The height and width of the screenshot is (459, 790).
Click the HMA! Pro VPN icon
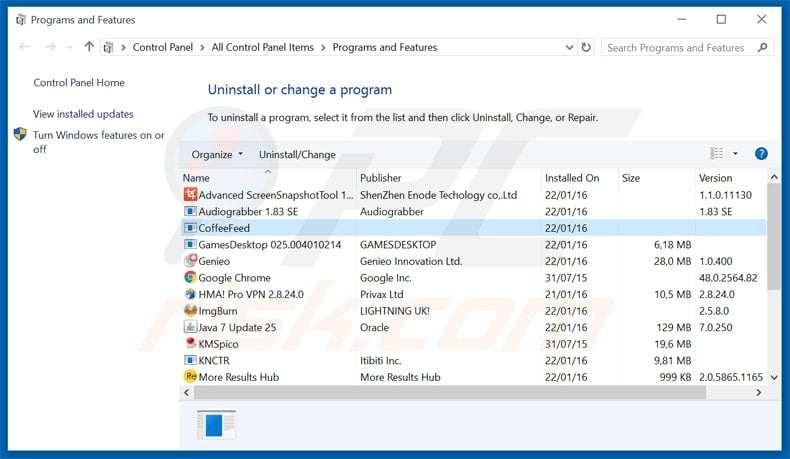190,294
